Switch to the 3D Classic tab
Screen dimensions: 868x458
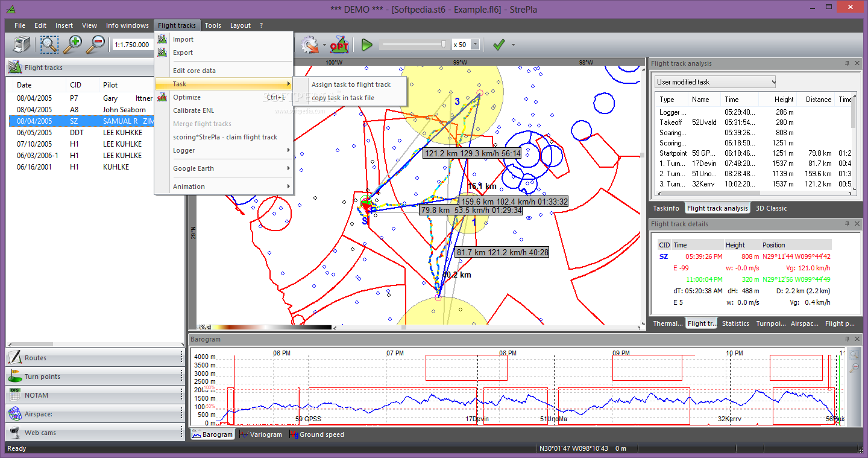click(x=772, y=208)
